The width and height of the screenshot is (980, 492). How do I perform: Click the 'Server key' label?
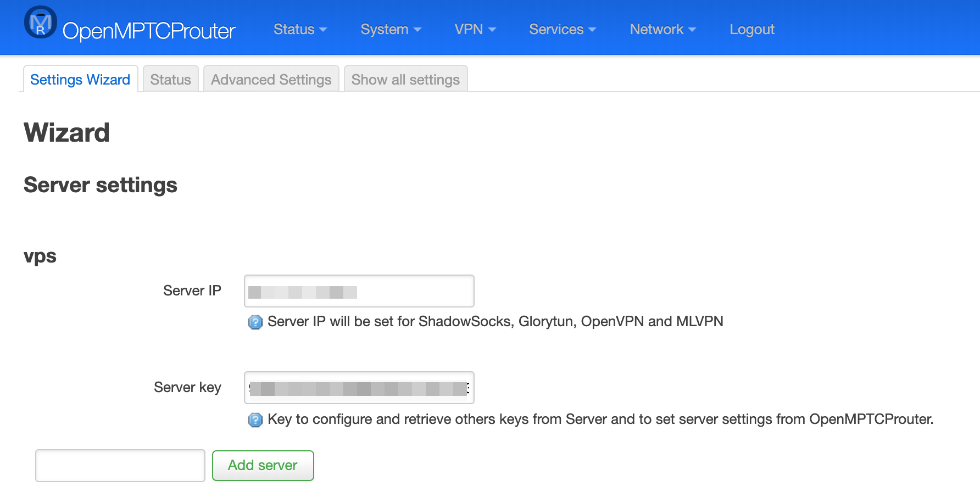[x=187, y=387]
